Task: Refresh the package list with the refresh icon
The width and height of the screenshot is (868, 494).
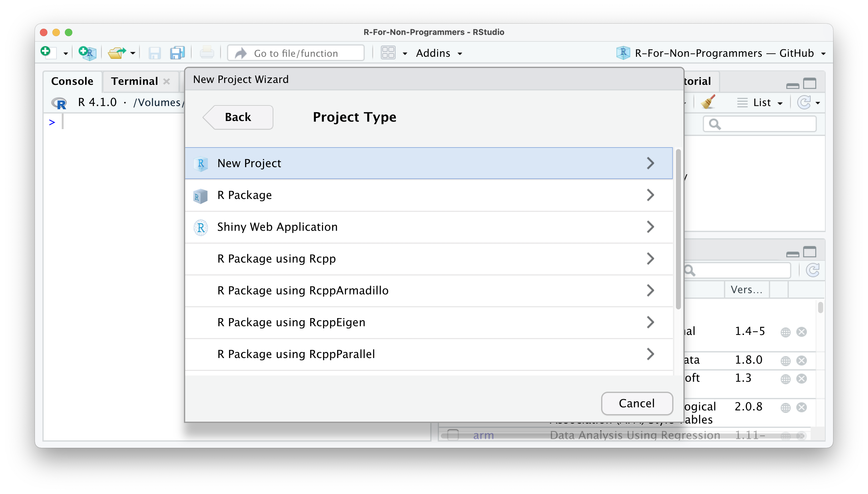Action: click(x=813, y=270)
